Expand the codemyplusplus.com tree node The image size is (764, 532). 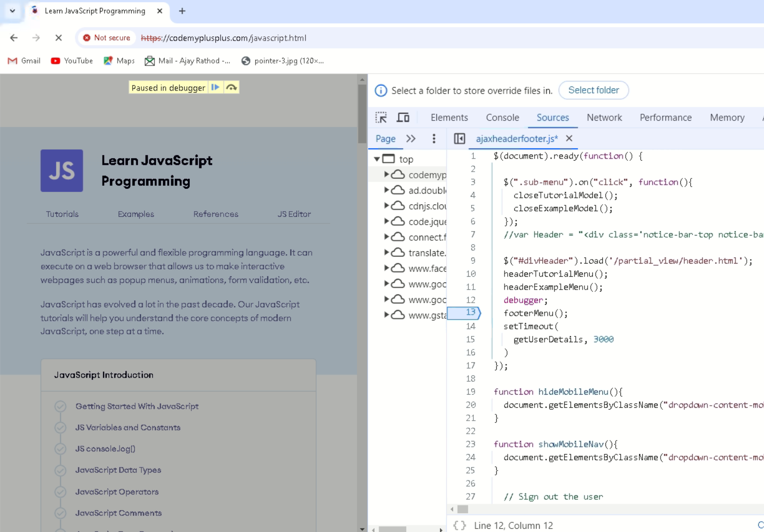[x=386, y=175]
